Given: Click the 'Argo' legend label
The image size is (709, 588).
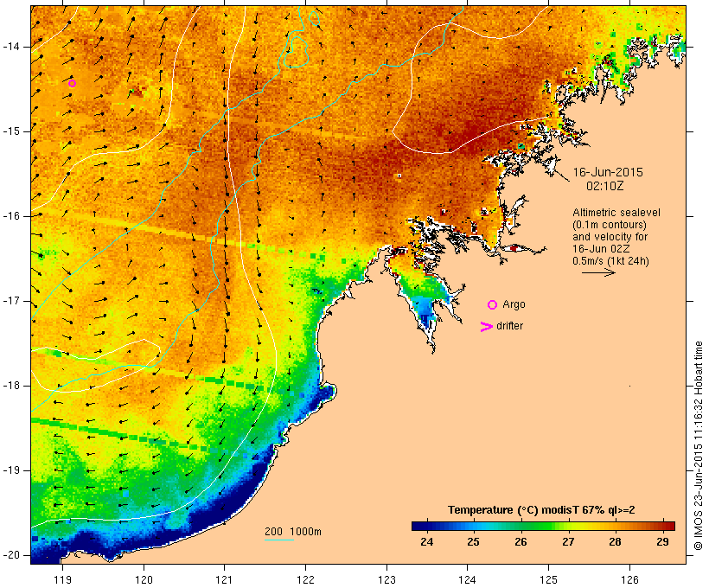Looking at the screenshot, I should pos(514,305).
